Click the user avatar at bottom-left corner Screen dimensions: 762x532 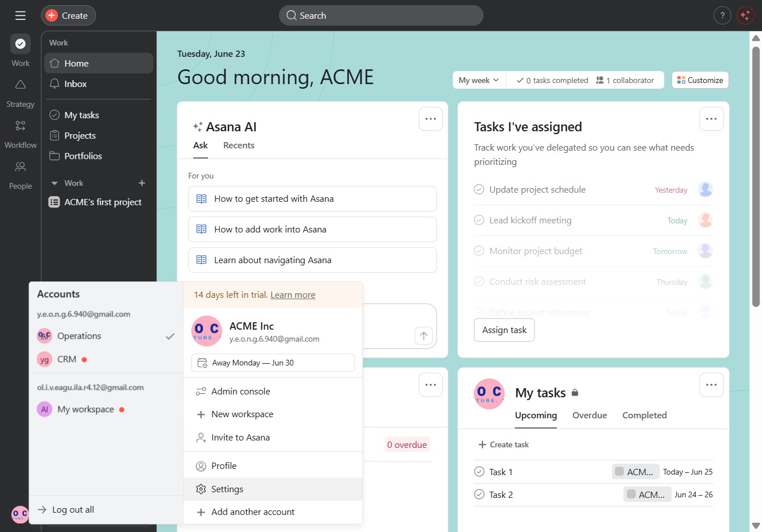[20, 515]
